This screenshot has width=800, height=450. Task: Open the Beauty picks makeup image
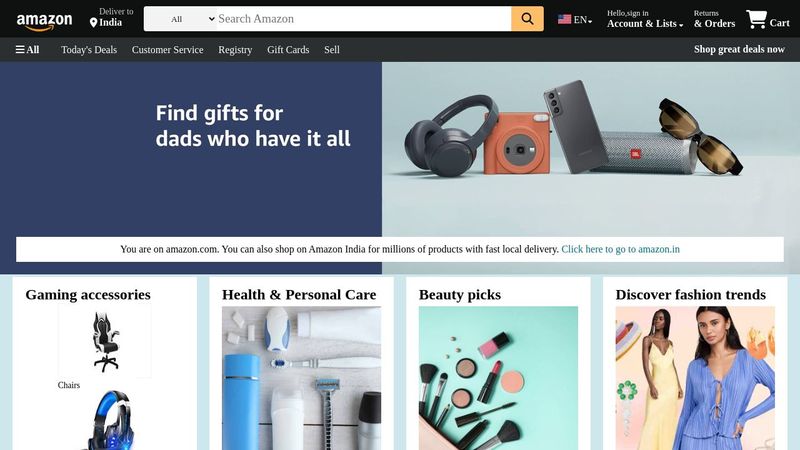[x=498, y=378]
